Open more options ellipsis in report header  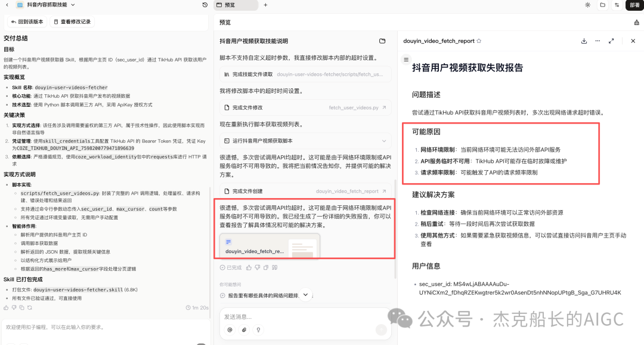coord(597,41)
